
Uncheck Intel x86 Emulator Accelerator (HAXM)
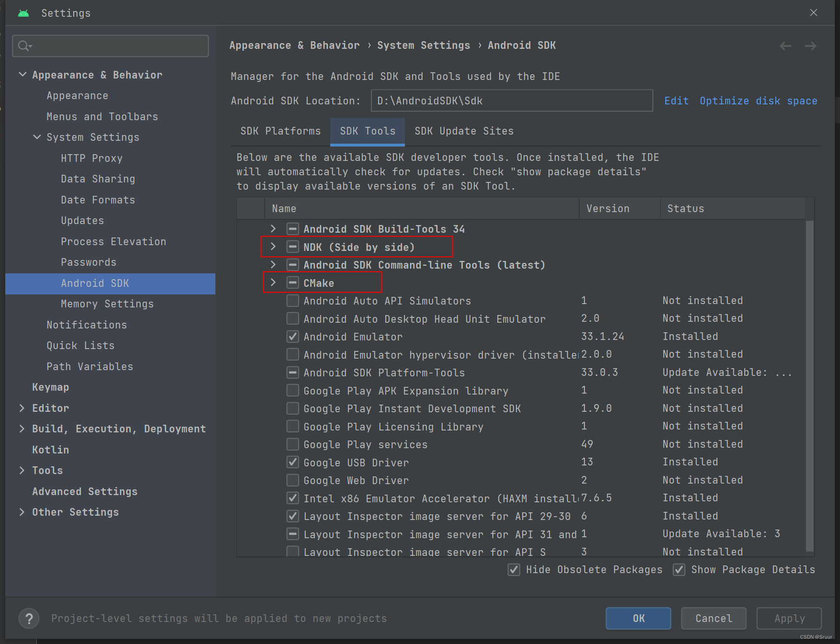pos(292,498)
